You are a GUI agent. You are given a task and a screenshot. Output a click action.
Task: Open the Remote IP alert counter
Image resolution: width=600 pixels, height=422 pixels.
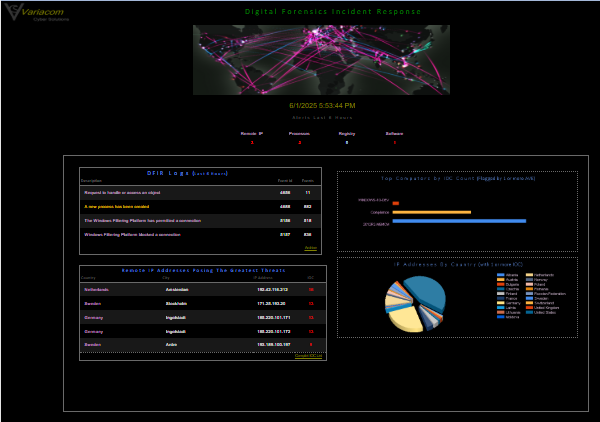click(x=252, y=142)
